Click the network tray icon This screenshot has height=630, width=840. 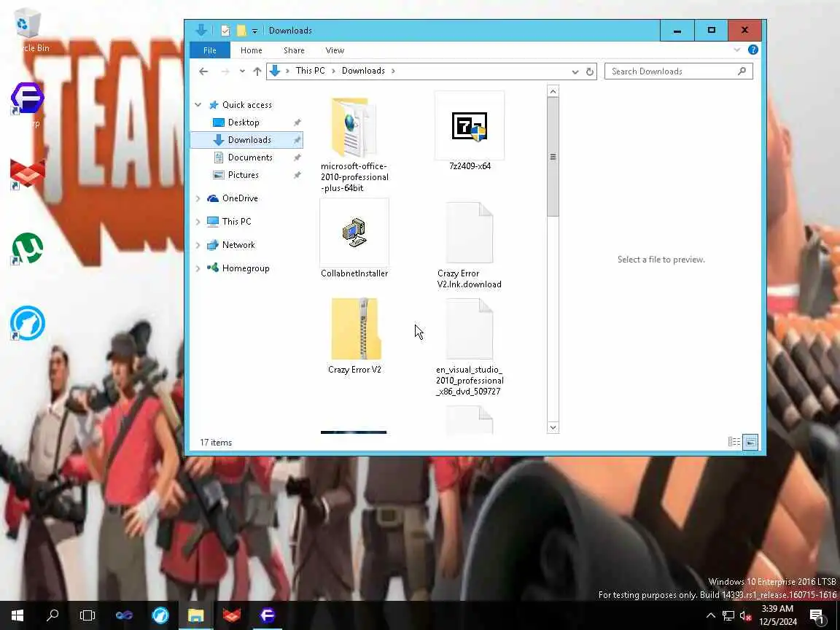(x=728, y=615)
